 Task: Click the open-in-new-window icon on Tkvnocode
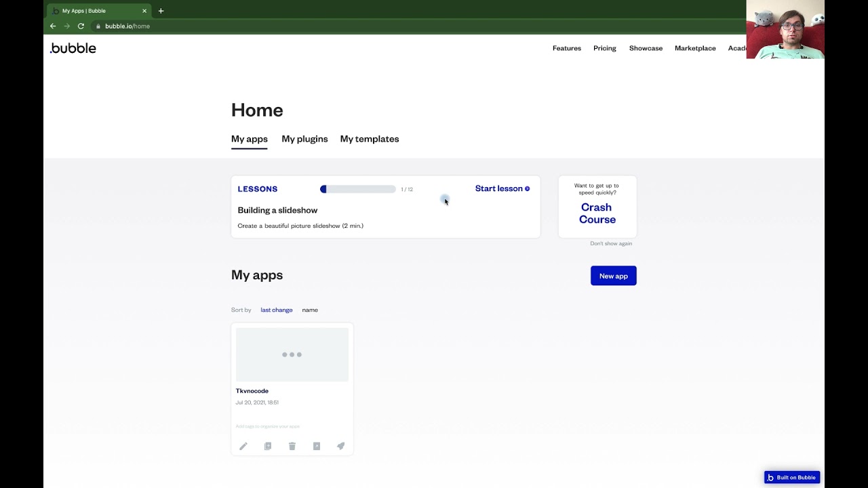[x=317, y=446]
